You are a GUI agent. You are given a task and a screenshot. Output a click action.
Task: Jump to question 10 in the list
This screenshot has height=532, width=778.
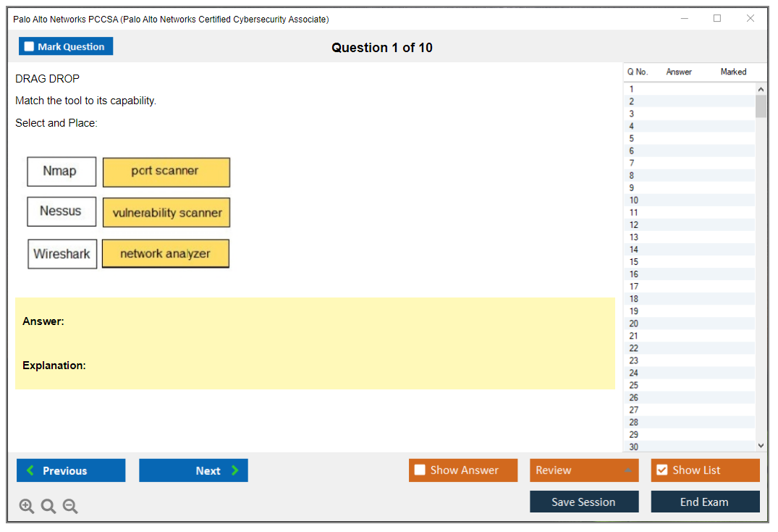pos(634,200)
